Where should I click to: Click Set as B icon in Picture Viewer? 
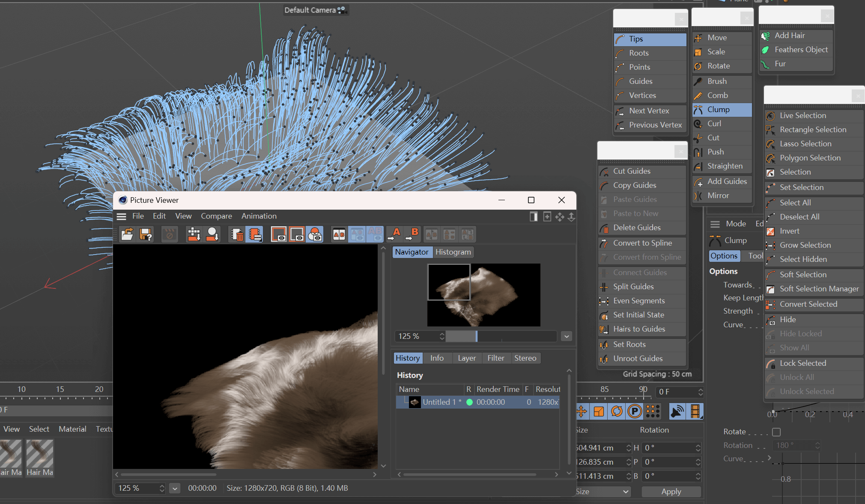pos(412,234)
